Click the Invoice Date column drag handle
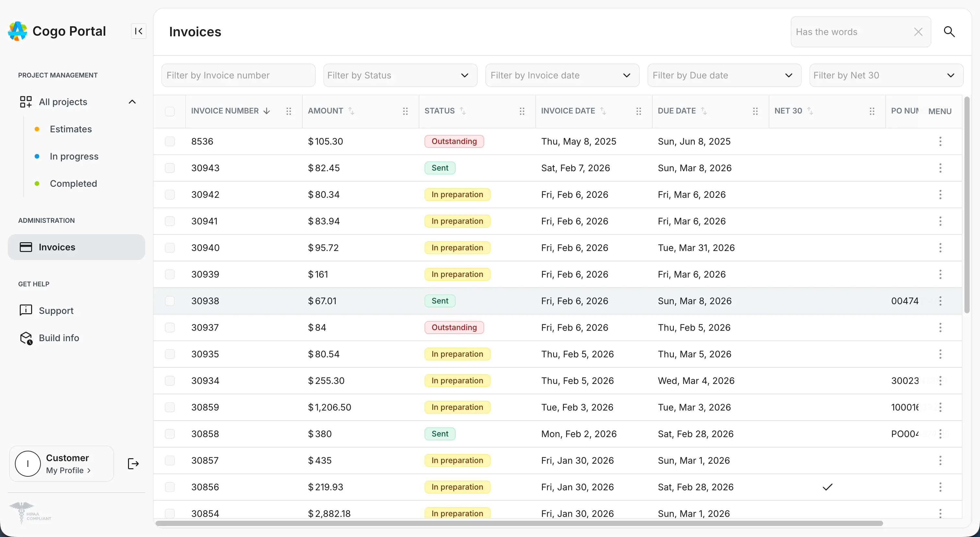The width and height of the screenshot is (980, 537). 639,111
